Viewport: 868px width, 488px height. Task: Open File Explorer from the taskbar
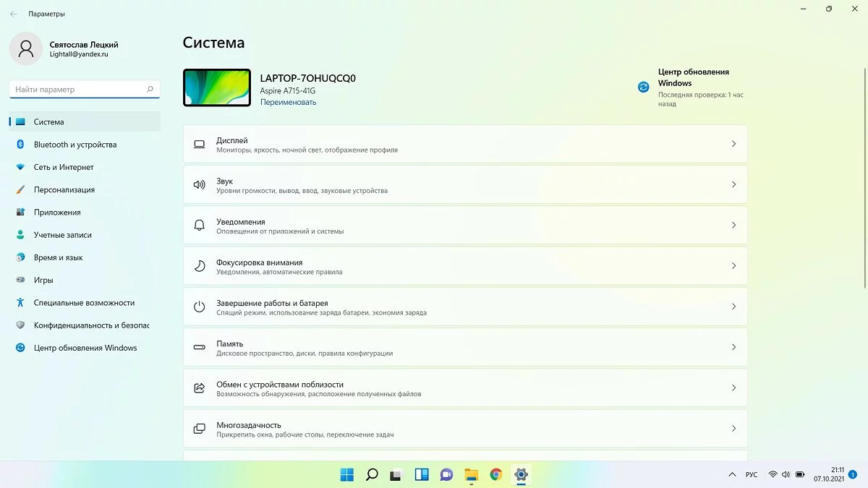point(471,474)
